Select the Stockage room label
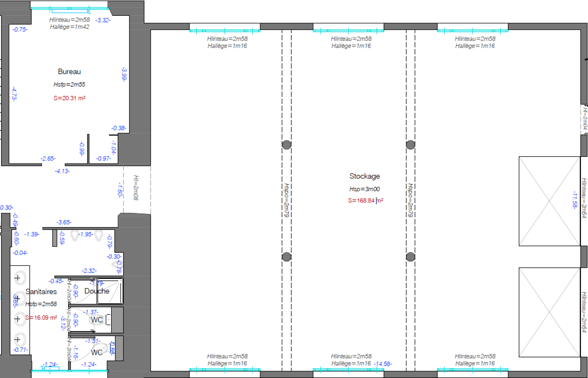This screenshot has width=588, height=378. (x=365, y=176)
